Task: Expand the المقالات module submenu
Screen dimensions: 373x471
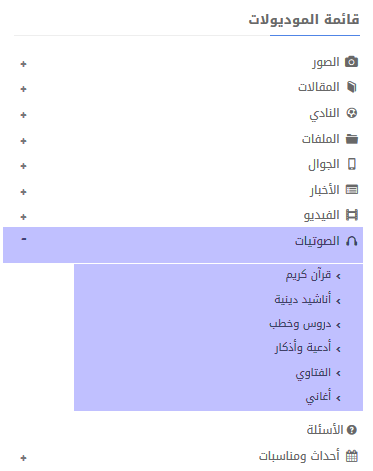Action: tap(23, 89)
